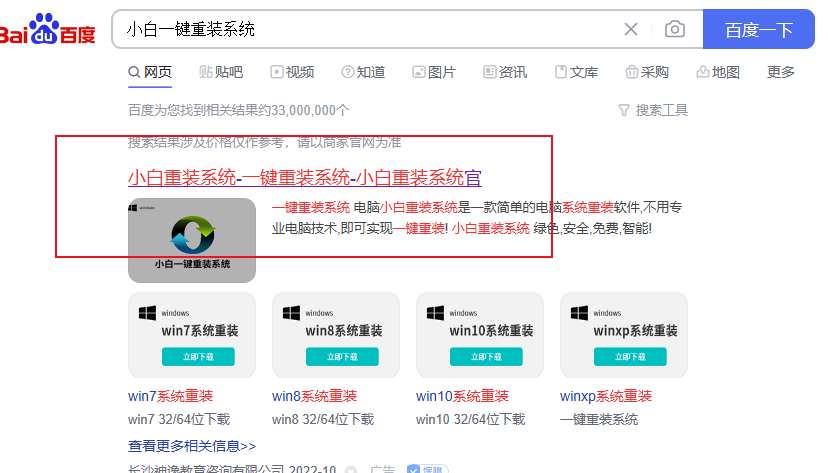Select the 采购 tab
The image size is (828, 473).
[647, 72]
